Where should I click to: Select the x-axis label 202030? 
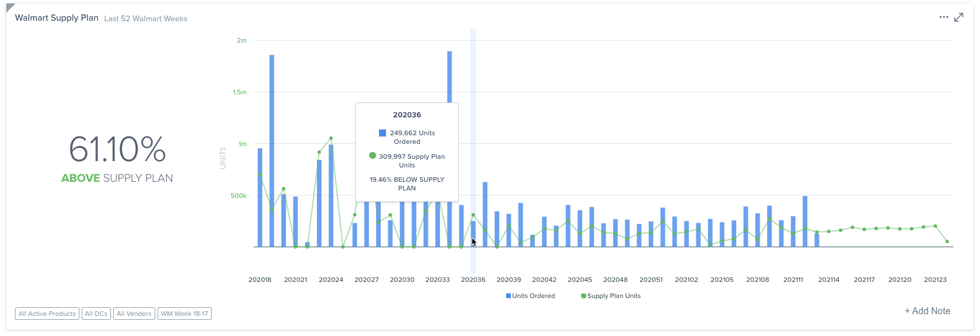pyautogui.click(x=402, y=280)
